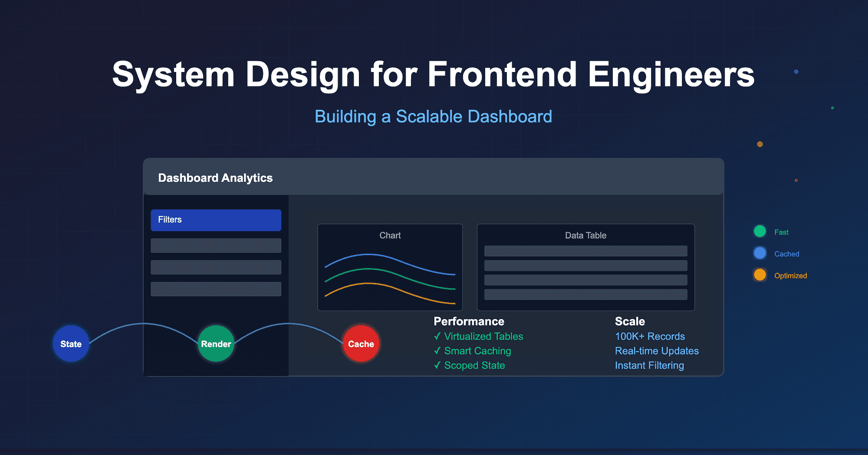Select the blue Cached legend dot
This screenshot has width=868, height=455.
759,253
